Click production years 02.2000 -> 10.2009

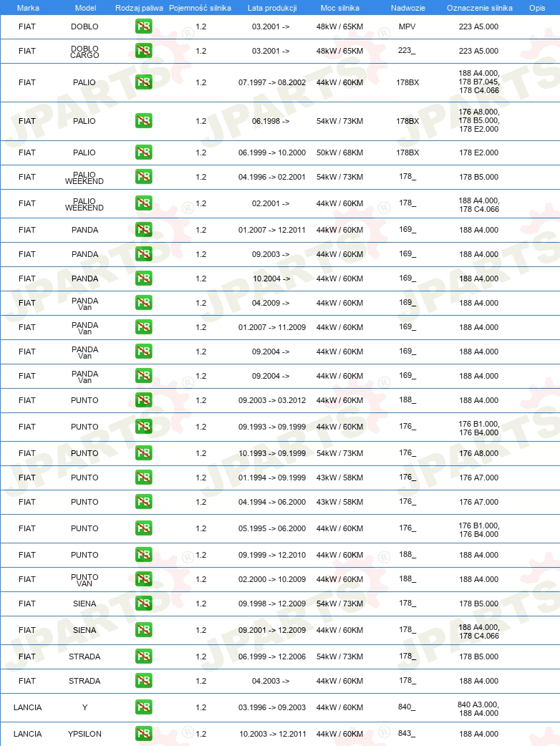click(x=272, y=579)
